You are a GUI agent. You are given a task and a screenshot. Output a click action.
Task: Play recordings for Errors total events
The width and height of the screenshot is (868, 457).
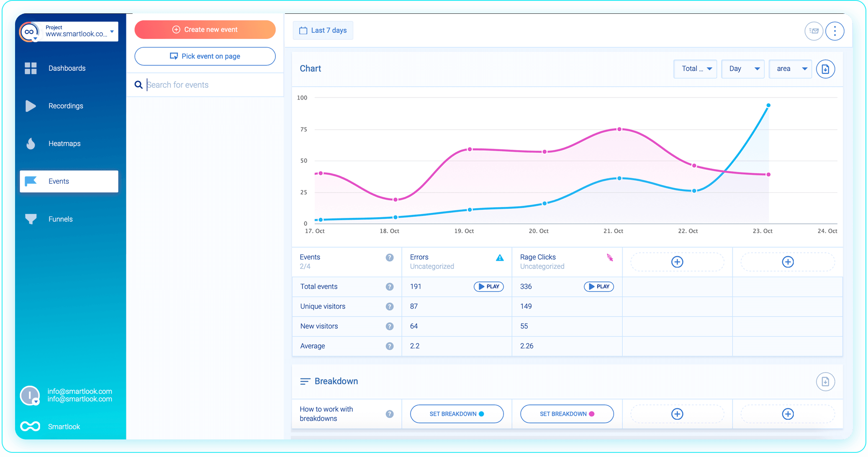click(x=488, y=287)
